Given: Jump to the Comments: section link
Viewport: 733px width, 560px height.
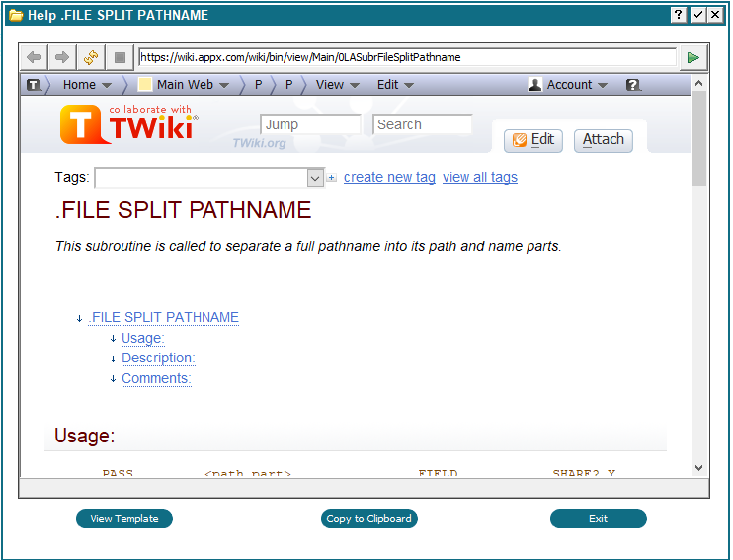Looking at the screenshot, I should [x=156, y=379].
